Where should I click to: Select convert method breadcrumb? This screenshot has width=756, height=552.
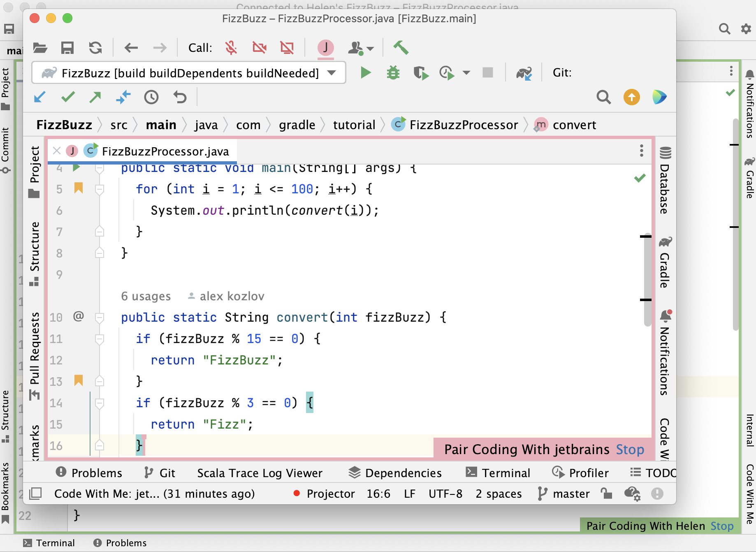(565, 125)
